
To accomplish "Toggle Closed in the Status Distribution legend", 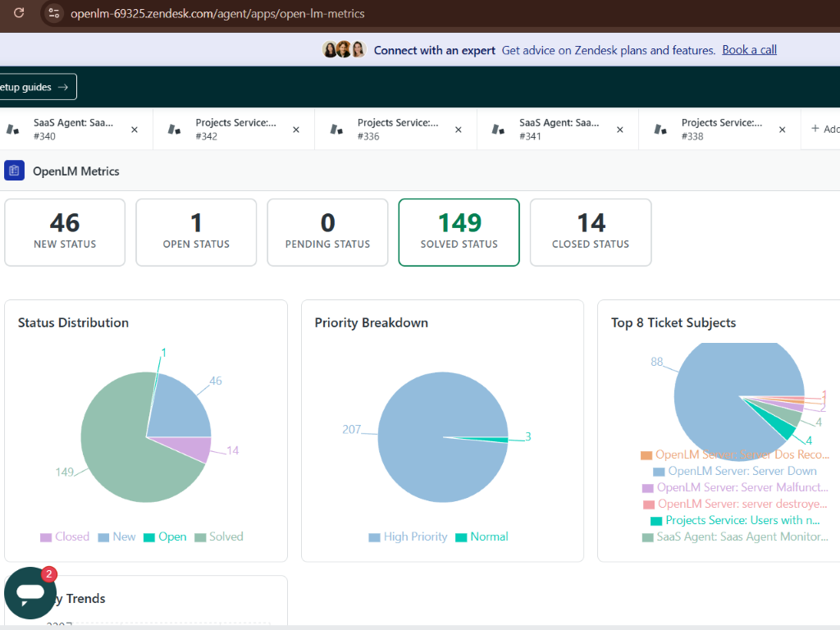I will coord(65,536).
